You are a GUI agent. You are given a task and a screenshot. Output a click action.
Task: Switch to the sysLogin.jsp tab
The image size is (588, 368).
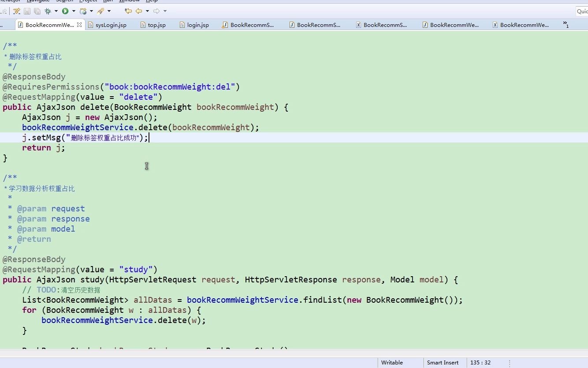pos(107,25)
